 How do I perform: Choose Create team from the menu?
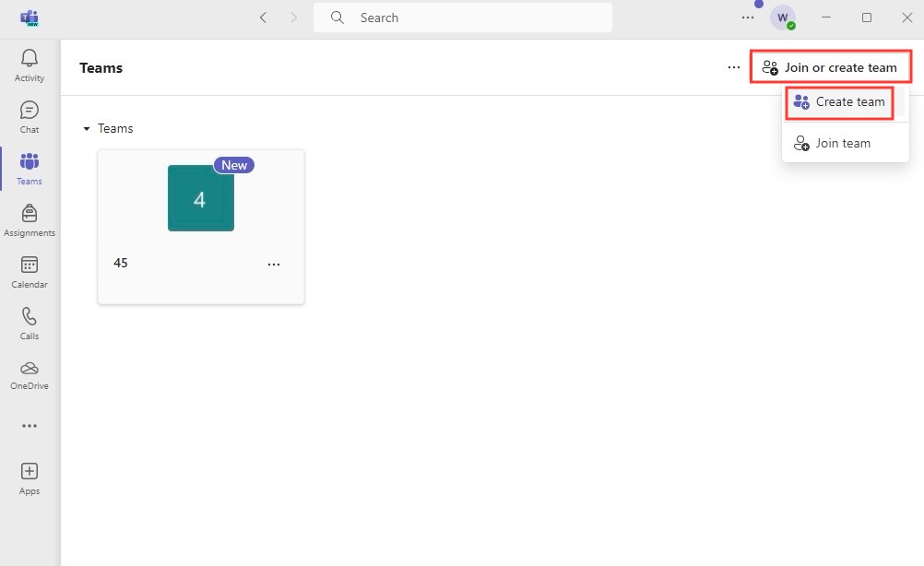pyautogui.click(x=839, y=102)
